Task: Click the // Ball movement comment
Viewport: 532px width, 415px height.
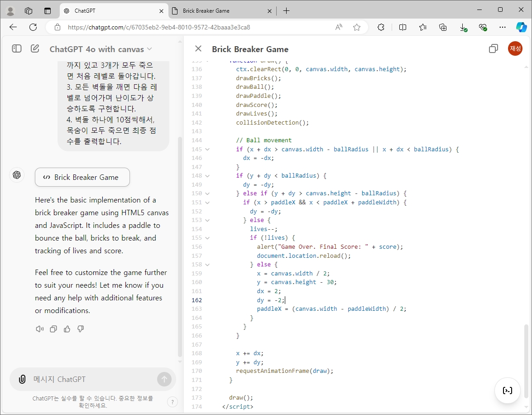Action: 264,140
